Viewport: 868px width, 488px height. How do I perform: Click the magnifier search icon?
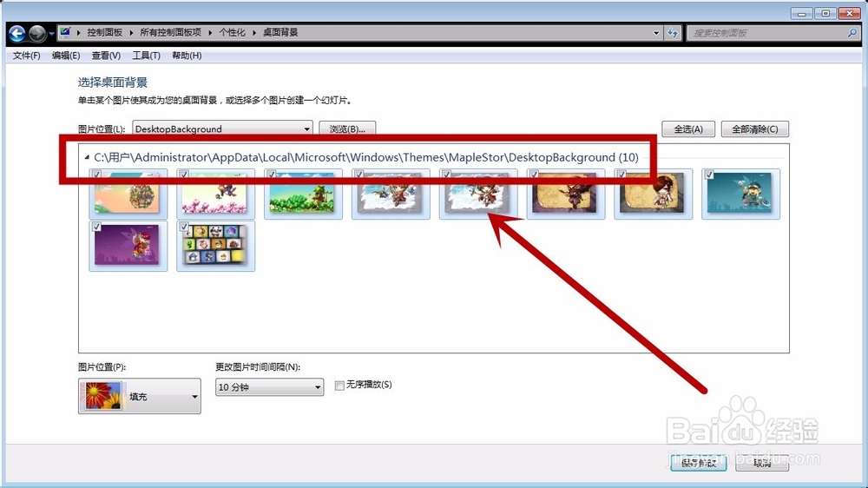pos(852,33)
